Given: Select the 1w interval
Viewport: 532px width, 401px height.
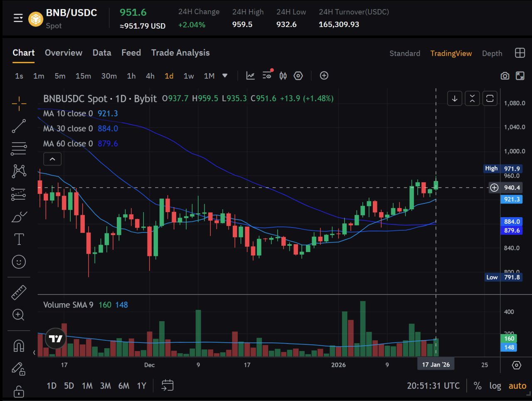Looking at the screenshot, I should click(x=189, y=76).
